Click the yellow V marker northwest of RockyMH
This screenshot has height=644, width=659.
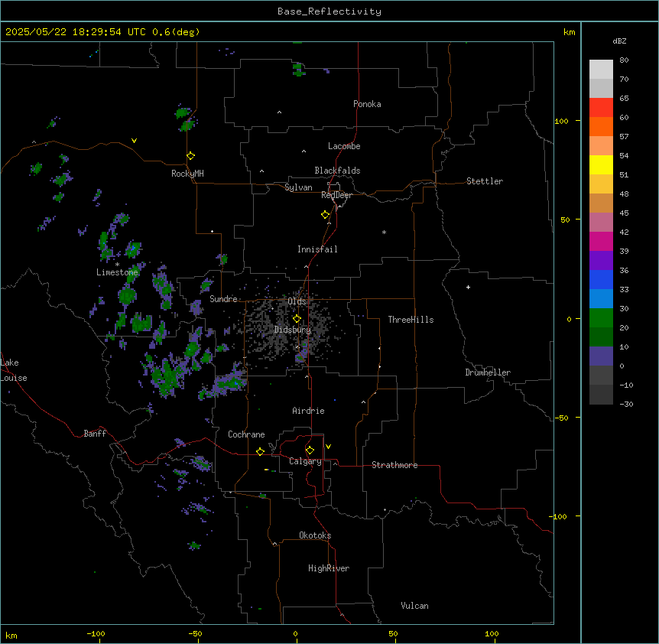(134, 141)
